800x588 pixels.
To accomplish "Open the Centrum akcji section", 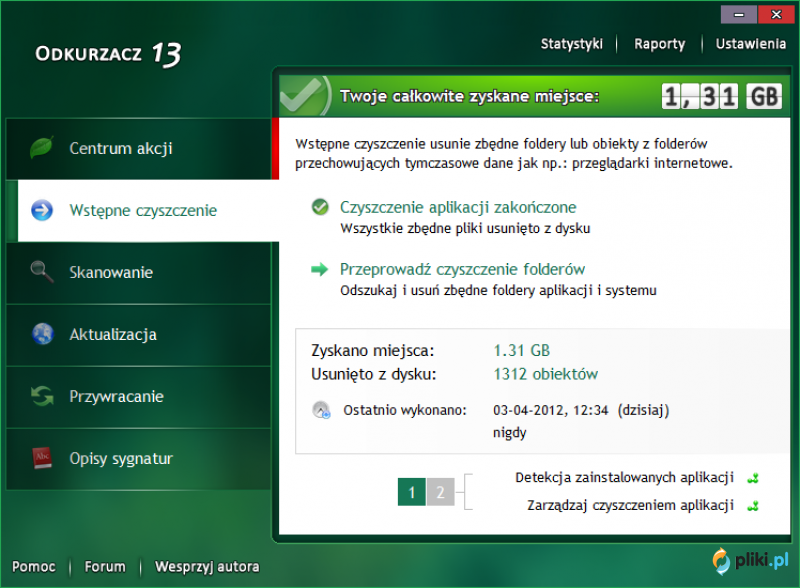I will (139, 149).
